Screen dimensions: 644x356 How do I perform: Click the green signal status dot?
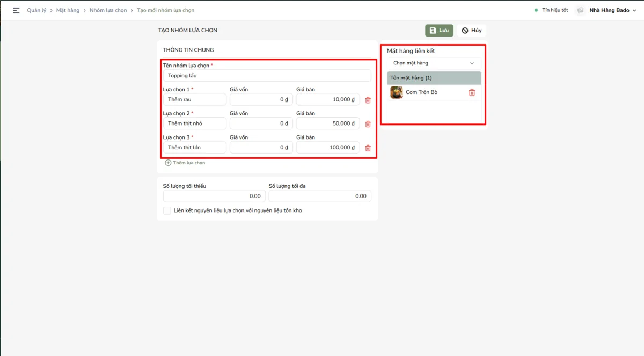tap(536, 10)
